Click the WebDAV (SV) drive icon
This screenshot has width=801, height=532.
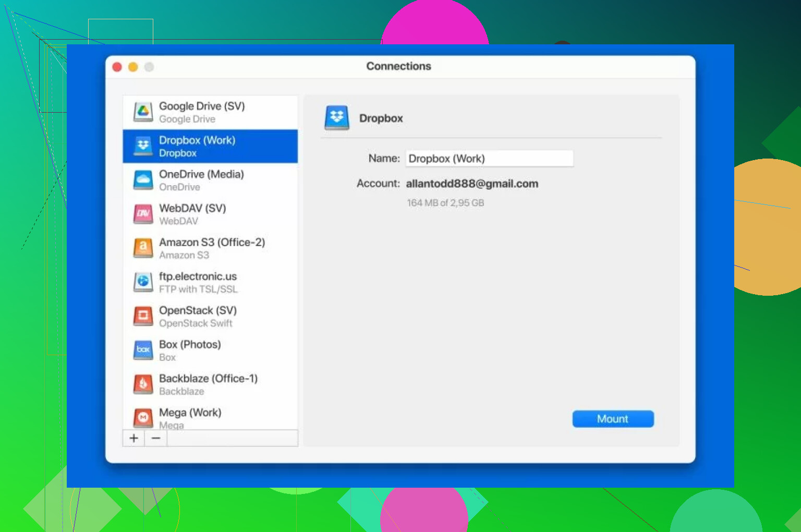point(143,214)
